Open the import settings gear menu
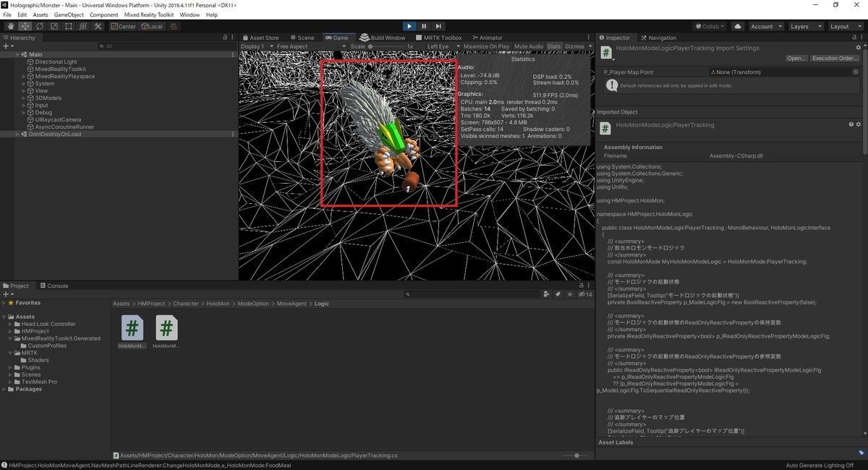The image size is (868, 470). click(x=859, y=48)
